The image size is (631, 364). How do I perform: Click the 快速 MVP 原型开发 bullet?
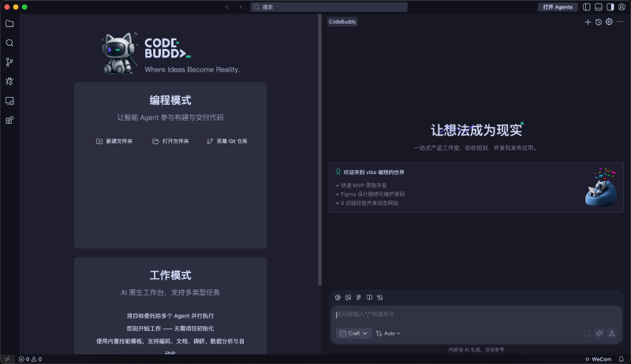coord(364,185)
